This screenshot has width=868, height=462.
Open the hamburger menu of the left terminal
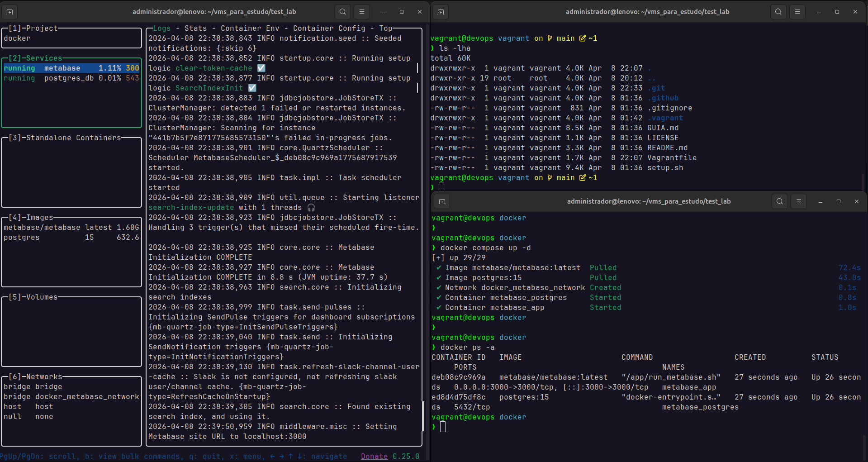(361, 12)
